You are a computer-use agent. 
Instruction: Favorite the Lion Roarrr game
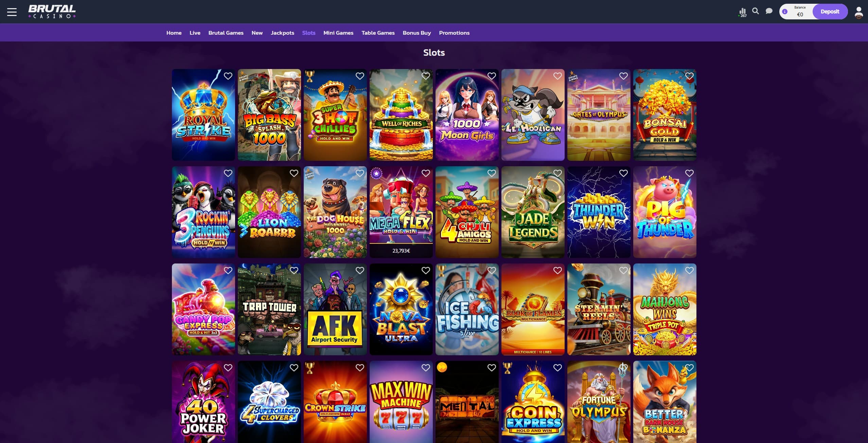[x=294, y=173]
